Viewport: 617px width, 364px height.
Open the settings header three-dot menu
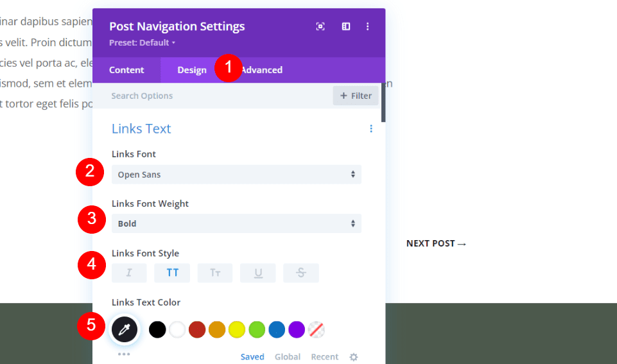pyautogui.click(x=368, y=26)
